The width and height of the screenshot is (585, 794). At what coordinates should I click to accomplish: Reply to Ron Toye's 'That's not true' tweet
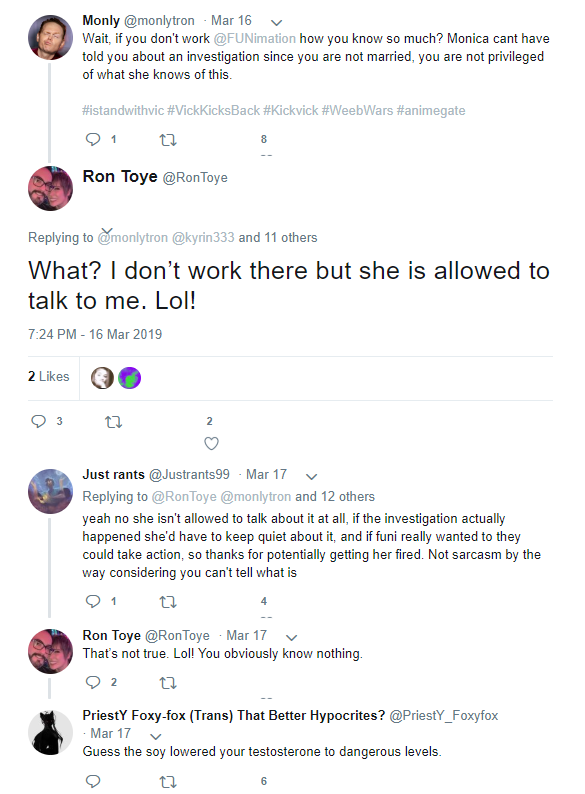[x=93, y=683]
